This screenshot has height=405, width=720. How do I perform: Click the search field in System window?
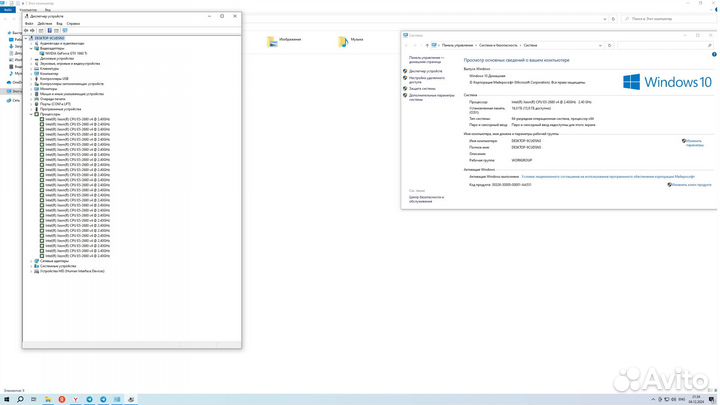click(x=665, y=45)
